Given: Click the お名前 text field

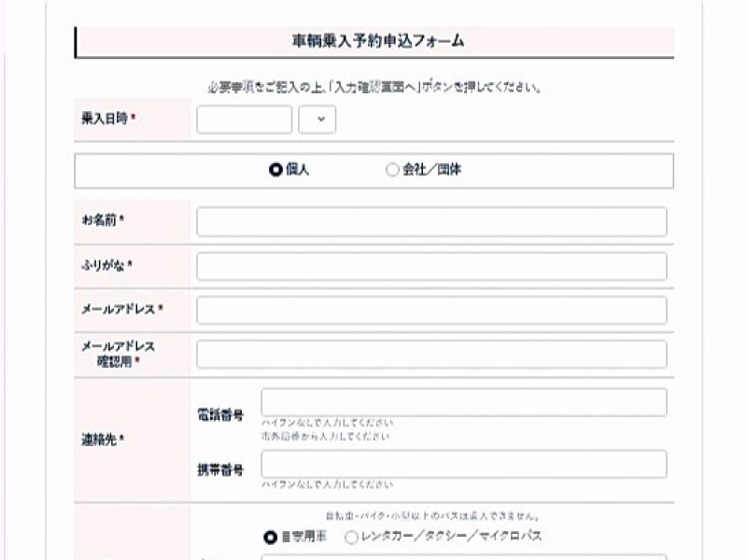Looking at the screenshot, I should pos(431,222).
